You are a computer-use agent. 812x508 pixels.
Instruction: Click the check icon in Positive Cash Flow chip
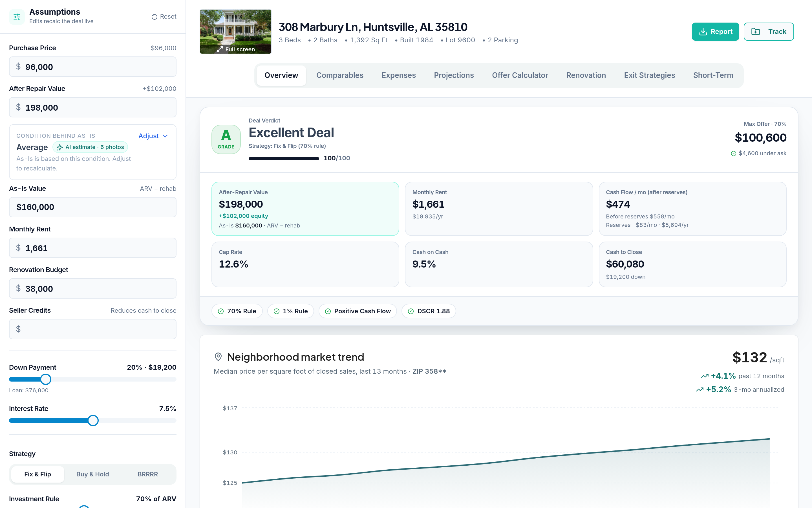point(328,312)
